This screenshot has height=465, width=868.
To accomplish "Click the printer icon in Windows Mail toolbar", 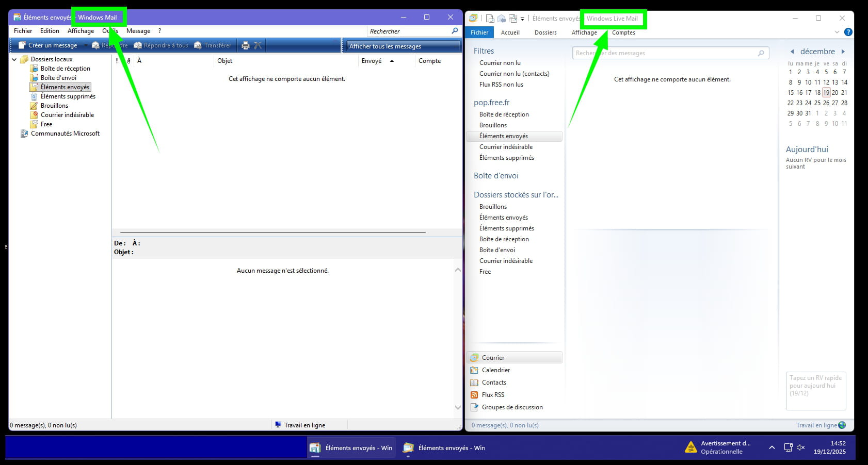I will pos(246,45).
